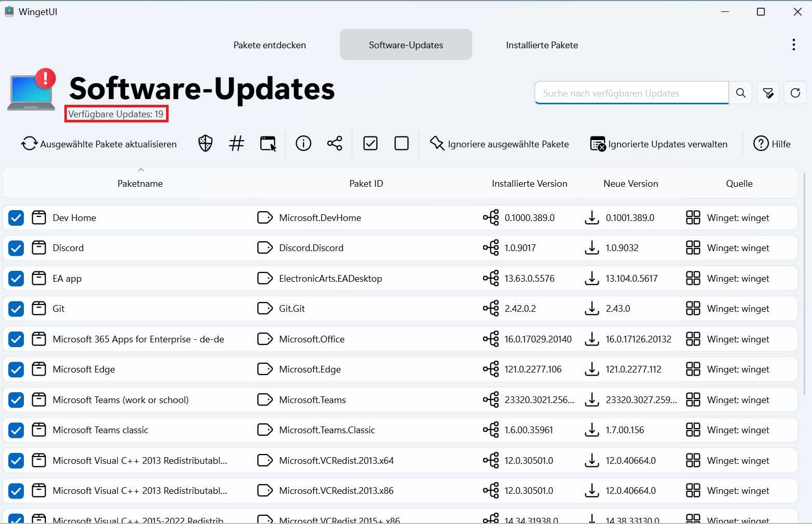The image size is (812, 524).
Task: Click the share package icon
Action: pyautogui.click(x=335, y=143)
